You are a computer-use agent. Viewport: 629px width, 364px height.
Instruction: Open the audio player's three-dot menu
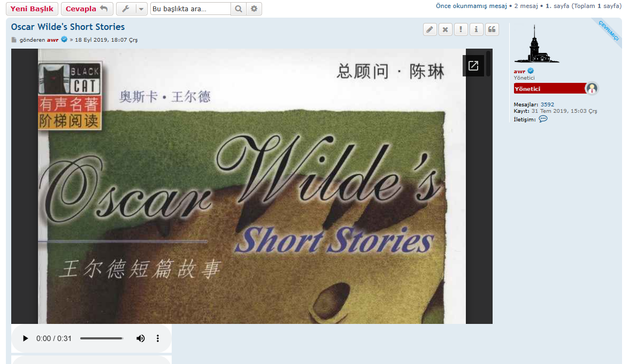158,338
